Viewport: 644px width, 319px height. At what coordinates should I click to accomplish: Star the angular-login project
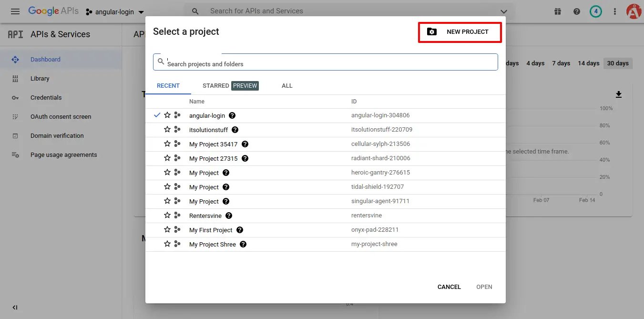coord(167,115)
